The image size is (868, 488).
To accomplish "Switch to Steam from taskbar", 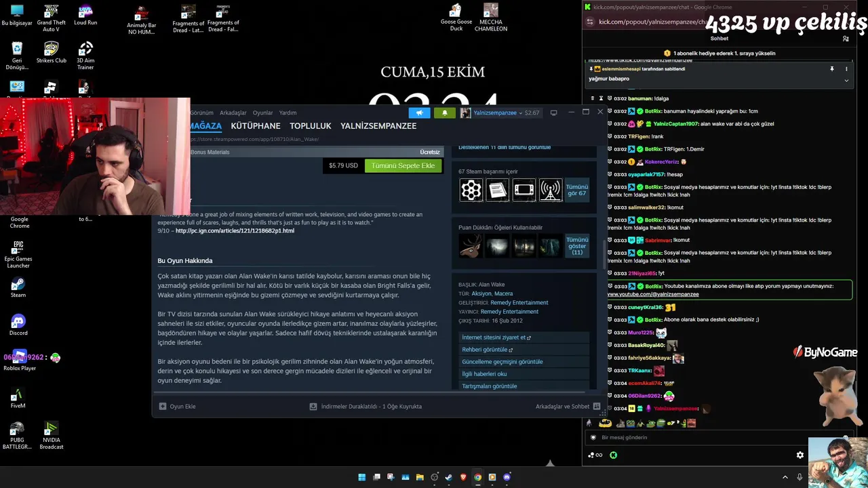I will point(449,477).
